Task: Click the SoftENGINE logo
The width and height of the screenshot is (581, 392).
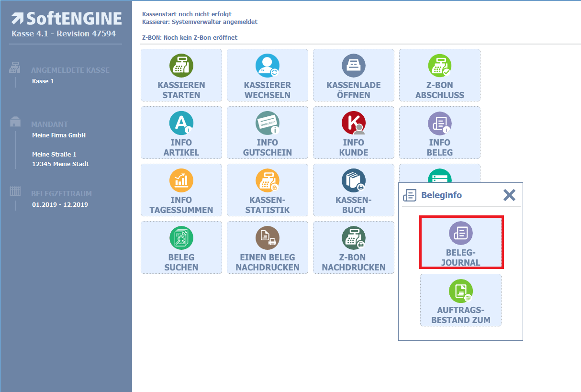Action: 67,19
